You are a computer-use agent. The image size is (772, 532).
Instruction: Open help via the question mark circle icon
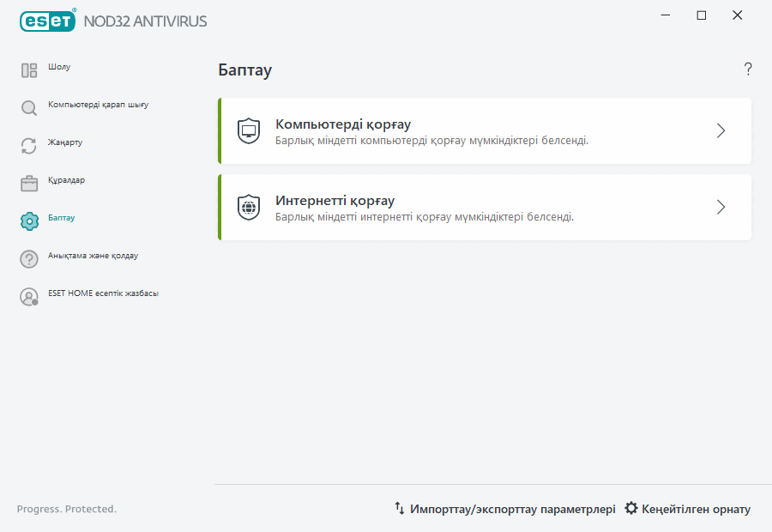coord(28,257)
